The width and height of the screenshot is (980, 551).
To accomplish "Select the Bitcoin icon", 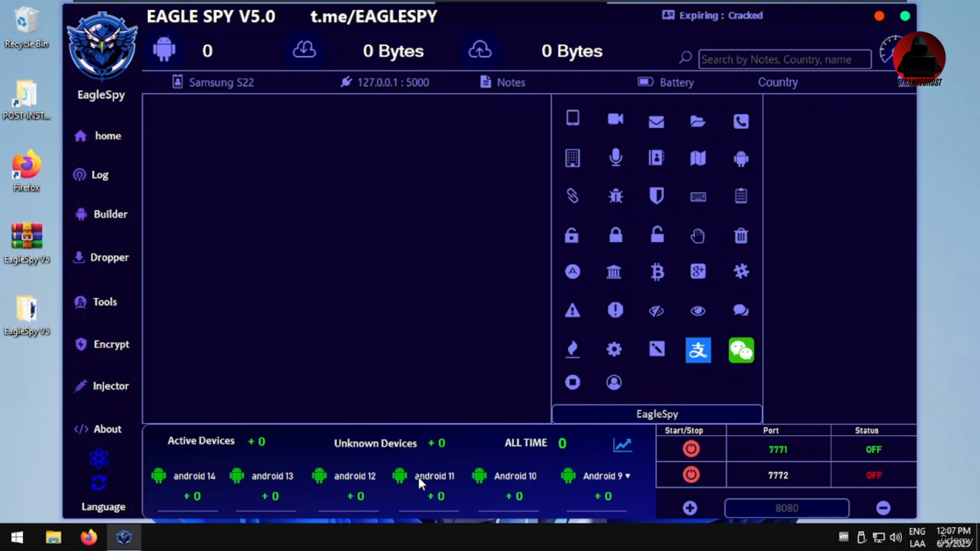I will 656,272.
